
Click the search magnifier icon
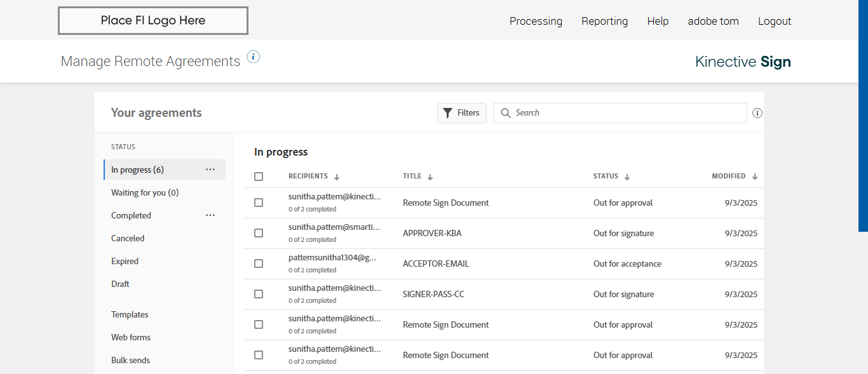pos(506,113)
